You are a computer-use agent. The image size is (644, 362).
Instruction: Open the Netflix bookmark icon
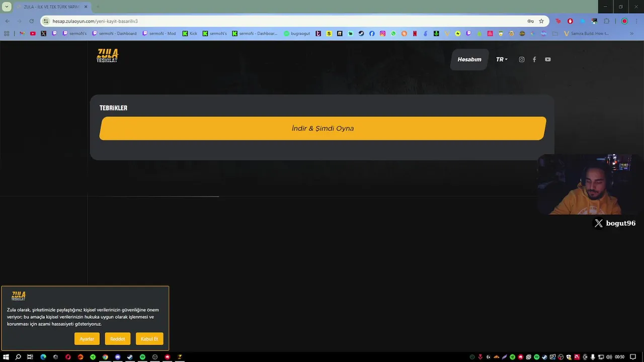tap(415, 34)
